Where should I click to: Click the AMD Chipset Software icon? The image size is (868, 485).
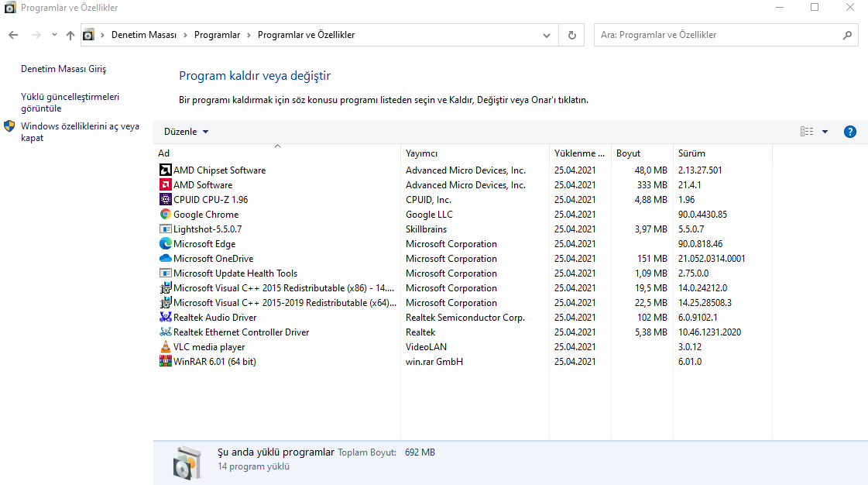165,170
